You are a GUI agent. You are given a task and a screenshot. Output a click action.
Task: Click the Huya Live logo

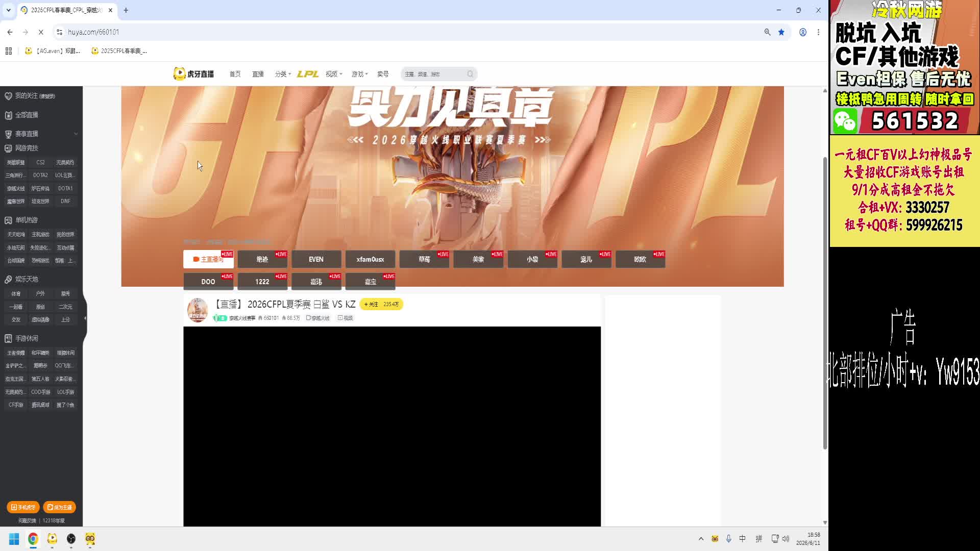pos(193,74)
